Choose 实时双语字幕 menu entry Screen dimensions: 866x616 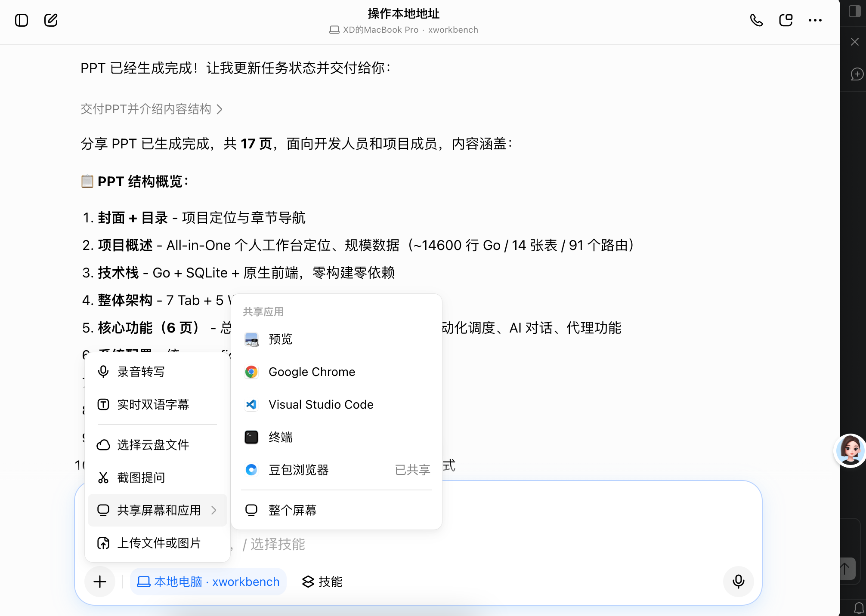tap(158, 404)
